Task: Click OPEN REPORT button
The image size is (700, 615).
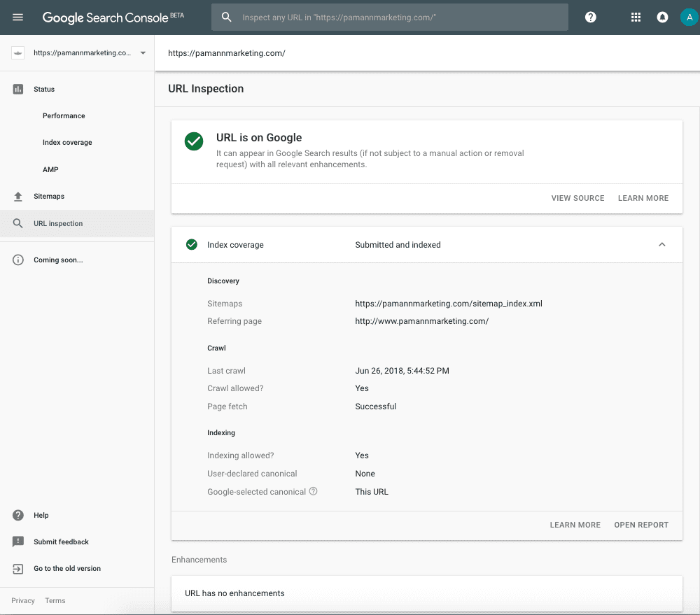Action: (x=641, y=525)
